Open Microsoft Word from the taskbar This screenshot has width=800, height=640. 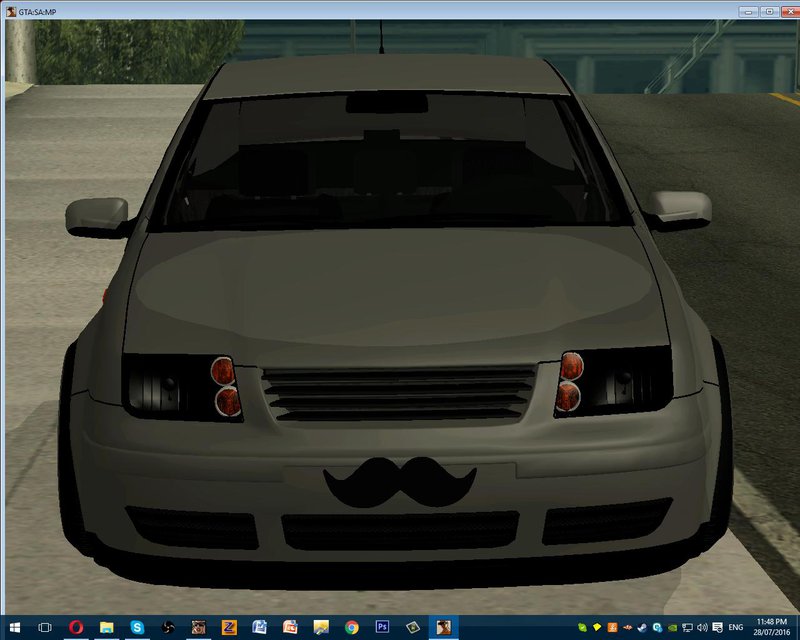click(260, 627)
